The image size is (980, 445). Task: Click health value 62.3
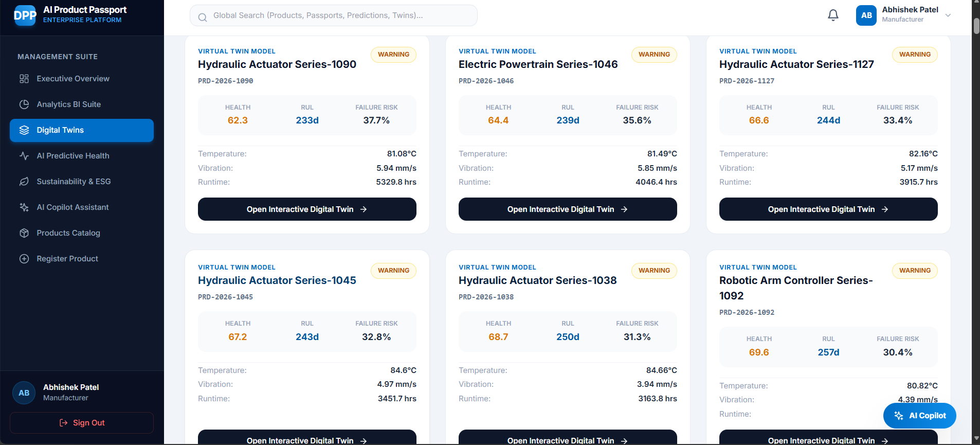pyautogui.click(x=238, y=120)
